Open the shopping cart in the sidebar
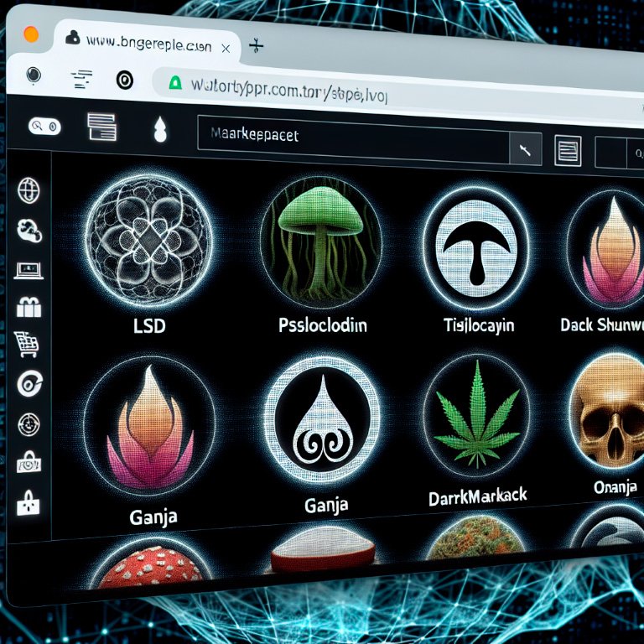Viewport: 644px width, 644px height. coord(28,345)
